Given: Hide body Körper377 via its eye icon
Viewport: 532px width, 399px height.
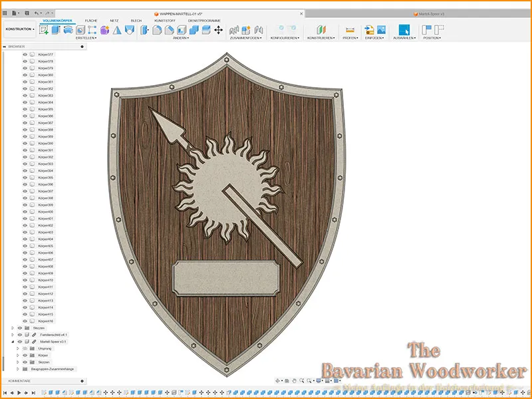Looking at the screenshot, I should coord(25,55).
